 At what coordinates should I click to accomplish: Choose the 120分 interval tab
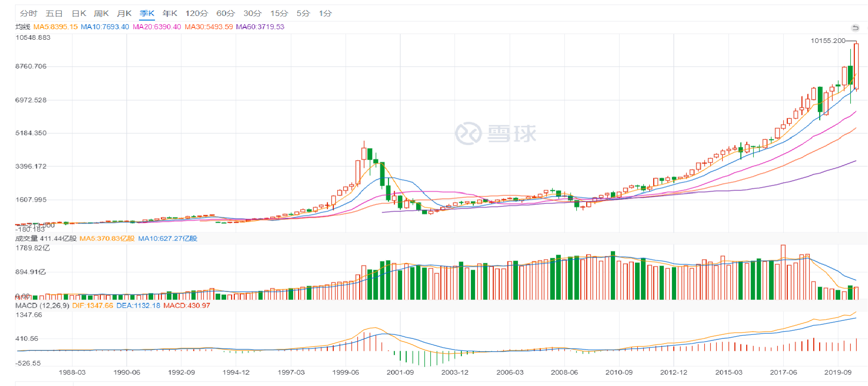pyautogui.click(x=196, y=13)
